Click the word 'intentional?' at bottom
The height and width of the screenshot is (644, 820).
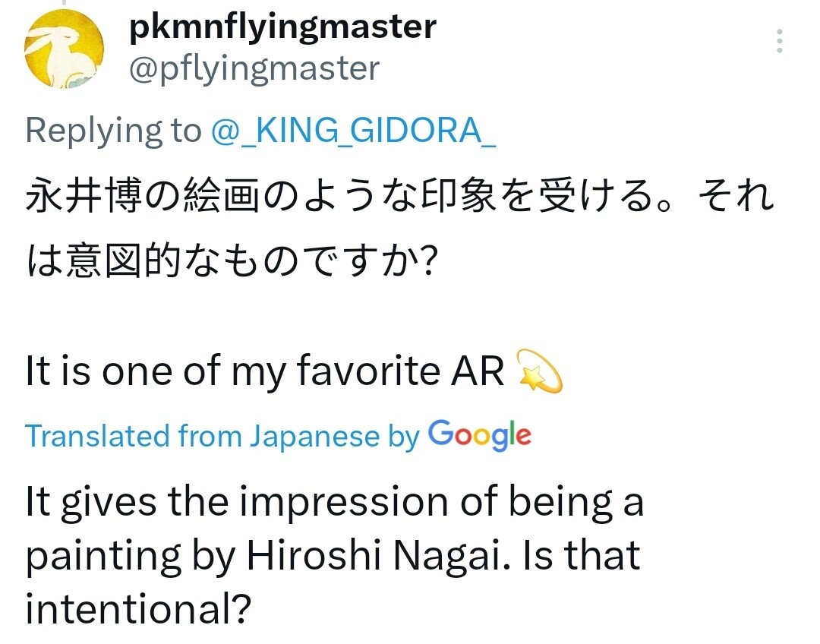click(x=138, y=609)
